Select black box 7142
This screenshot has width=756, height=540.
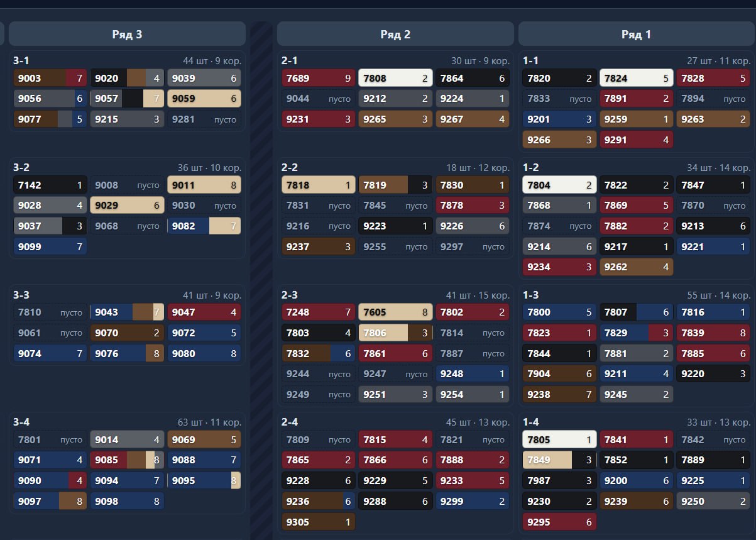coord(50,185)
